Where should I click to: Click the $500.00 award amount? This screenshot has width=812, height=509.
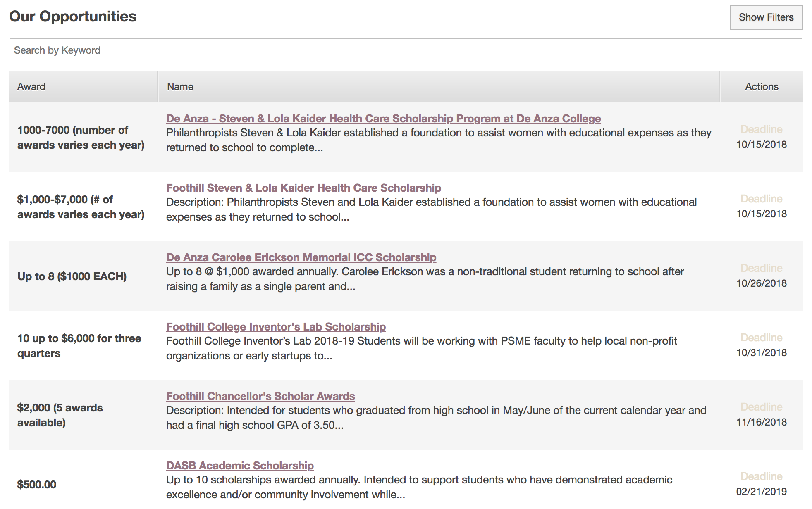click(x=37, y=485)
